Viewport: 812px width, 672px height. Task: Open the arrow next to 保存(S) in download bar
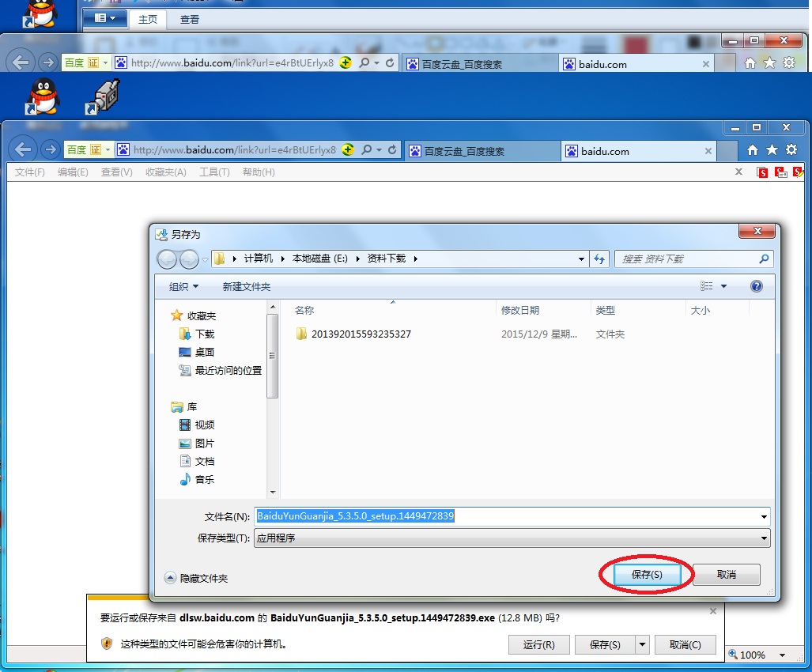coord(642,644)
